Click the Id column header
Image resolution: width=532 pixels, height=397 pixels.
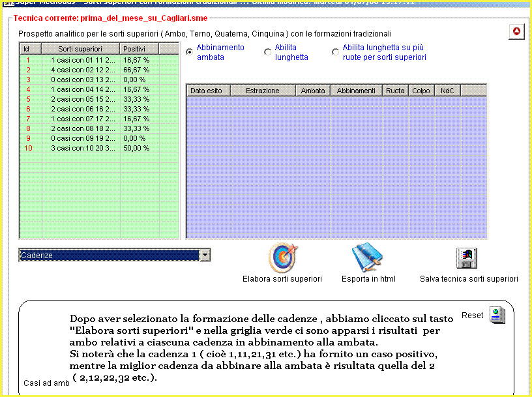pos(31,49)
